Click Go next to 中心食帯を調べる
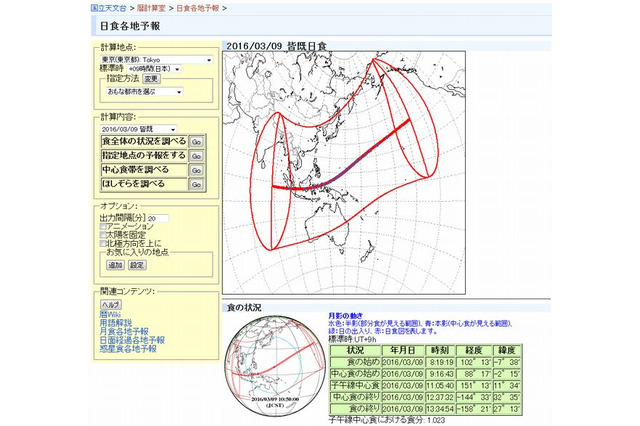 click(x=196, y=170)
